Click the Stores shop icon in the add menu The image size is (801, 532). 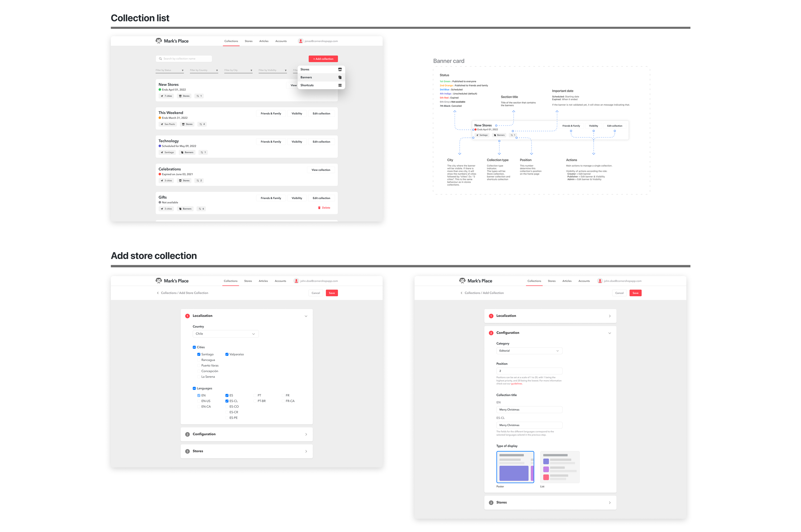[340, 69]
